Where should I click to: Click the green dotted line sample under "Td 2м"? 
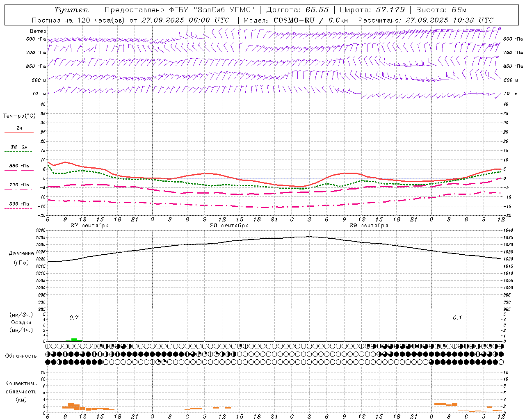(18, 152)
